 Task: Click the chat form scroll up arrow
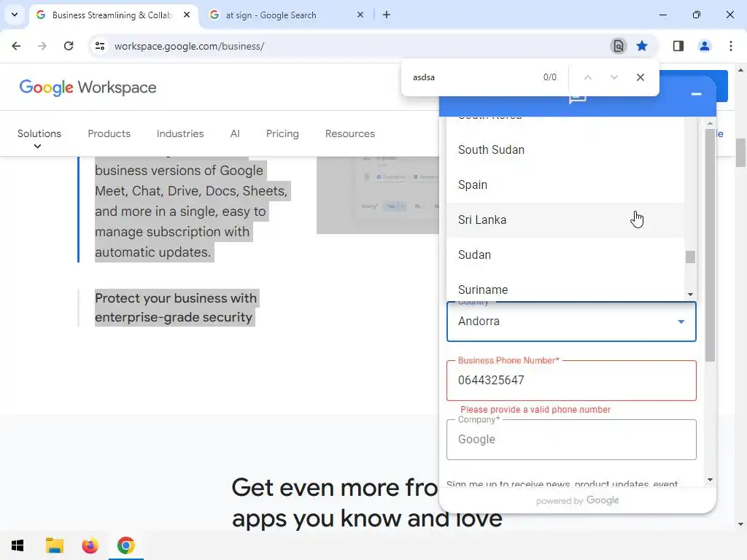point(710,123)
